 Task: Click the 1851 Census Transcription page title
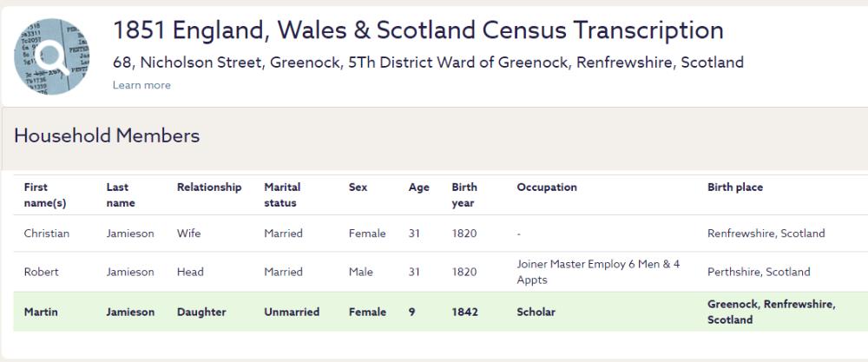418,31
